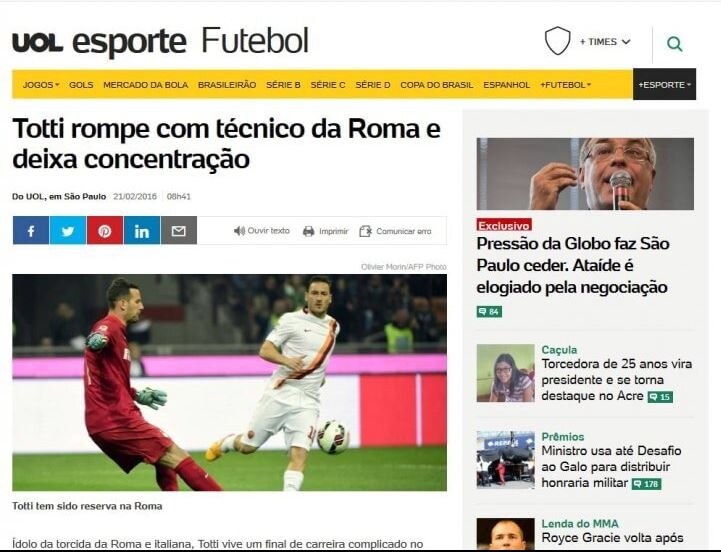Open COPA DO BRASIL section
The image size is (721, 552).
pos(437,85)
